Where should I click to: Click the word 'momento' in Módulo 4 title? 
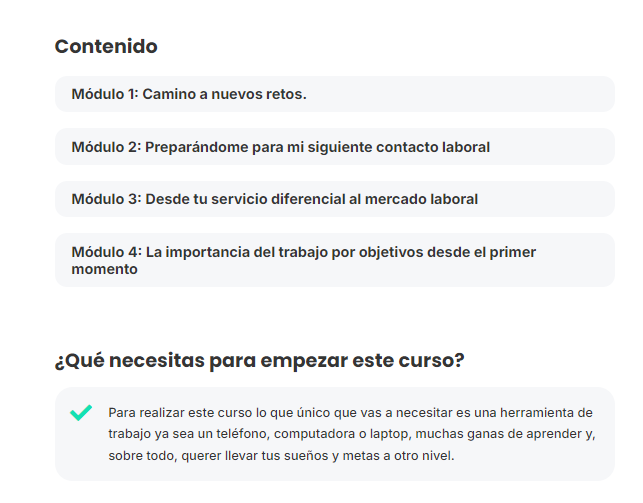(x=105, y=269)
